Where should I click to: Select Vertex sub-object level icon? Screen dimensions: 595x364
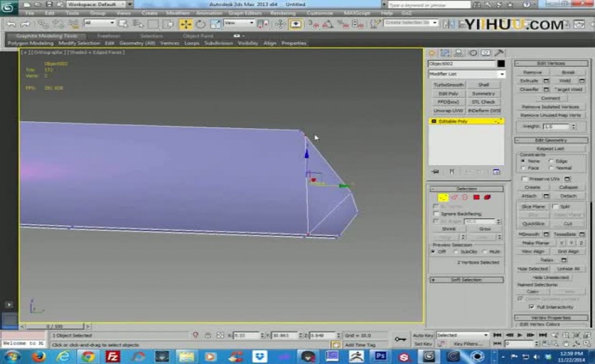[x=443, y=197]
